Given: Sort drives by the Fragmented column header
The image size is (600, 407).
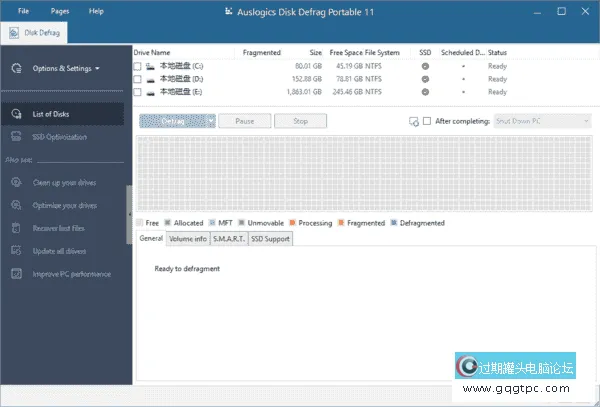Looking at the screenshot, I should coord(262,52).
